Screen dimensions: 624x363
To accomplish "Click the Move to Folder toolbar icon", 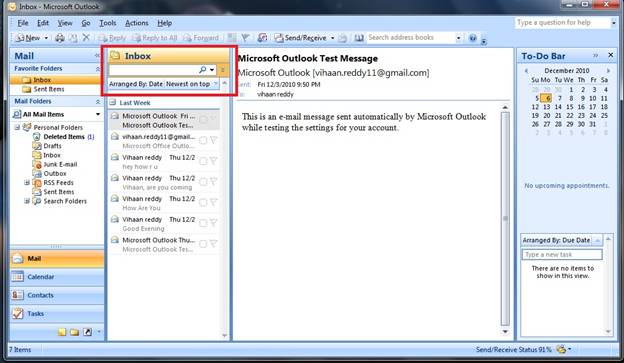I will point(73,38).
